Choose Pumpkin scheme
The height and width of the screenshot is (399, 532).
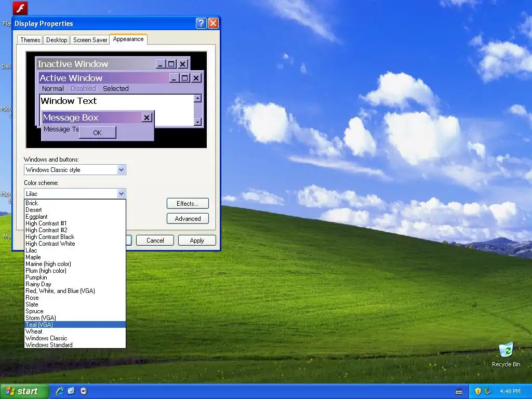coord(75,277)
